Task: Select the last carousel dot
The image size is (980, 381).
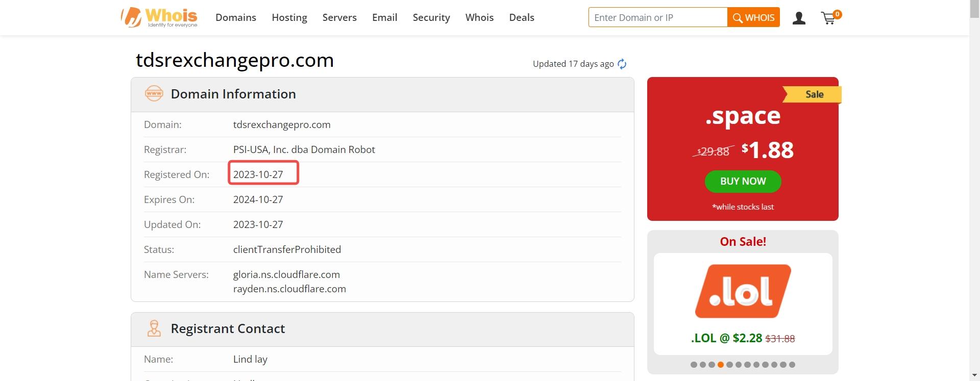Action: coord(792,365)
